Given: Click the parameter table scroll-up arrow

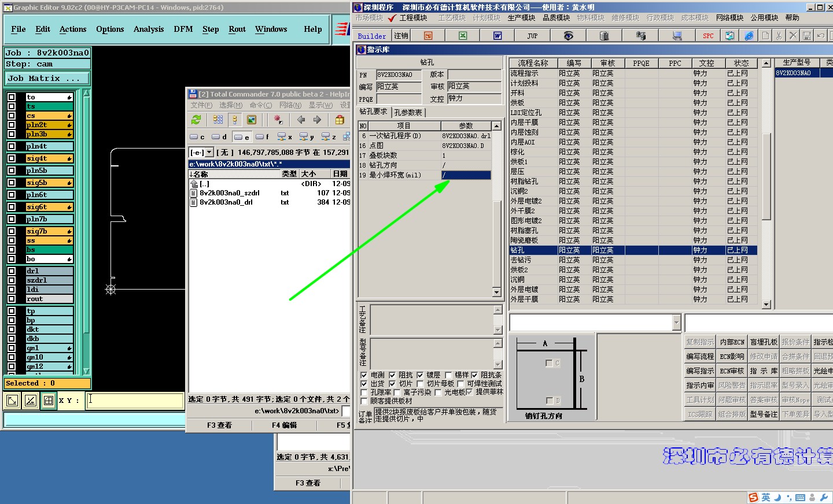Looking at the screenshot, I should click(x=496, y=126).
